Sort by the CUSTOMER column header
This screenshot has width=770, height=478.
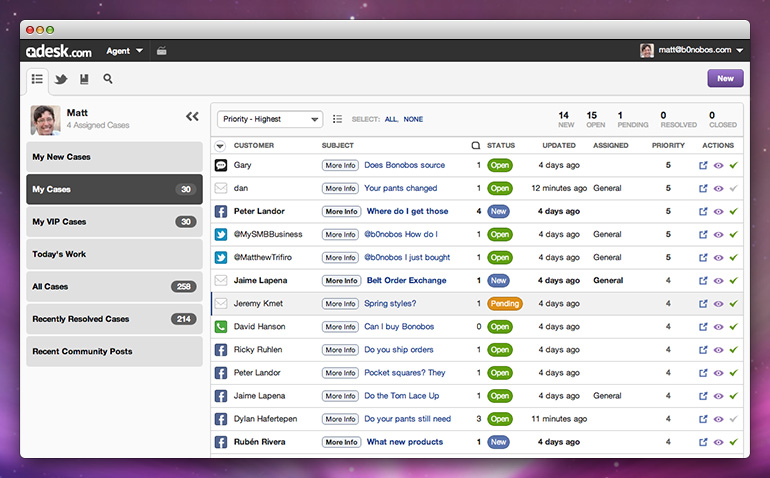point(254,145)
